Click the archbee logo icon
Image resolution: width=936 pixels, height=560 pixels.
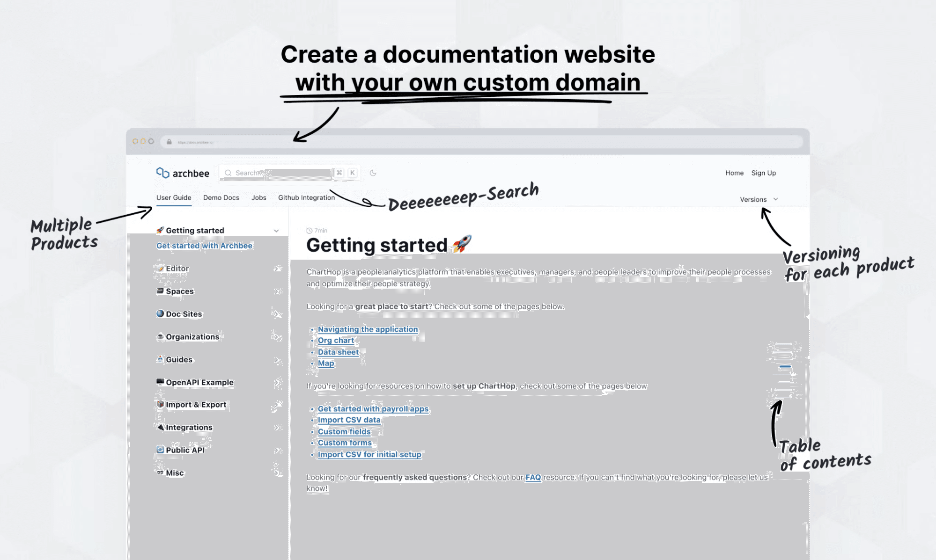click(x=162, y=173)
